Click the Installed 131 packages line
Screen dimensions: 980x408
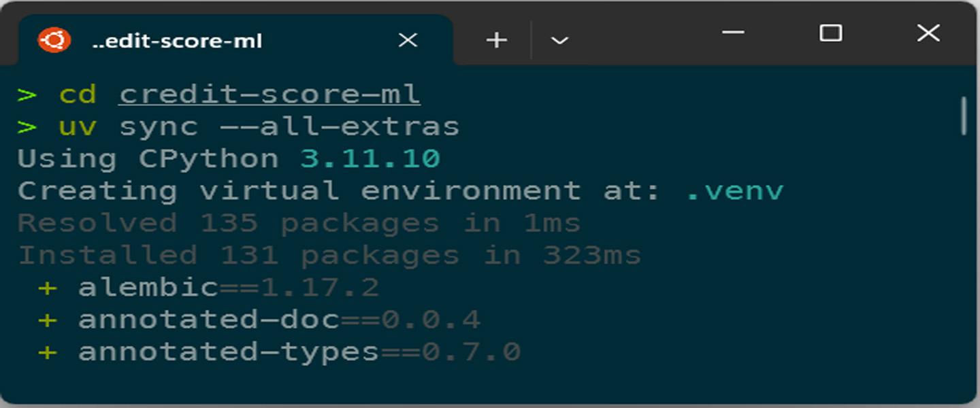[x=329, y=256]
